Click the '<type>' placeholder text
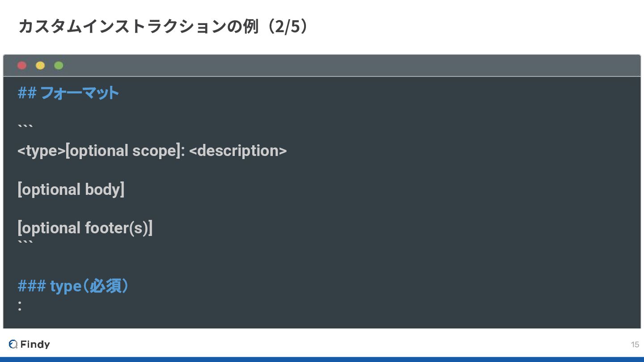Image resolution: width=644 pixels, height=362 pixels. pos(41,151)
